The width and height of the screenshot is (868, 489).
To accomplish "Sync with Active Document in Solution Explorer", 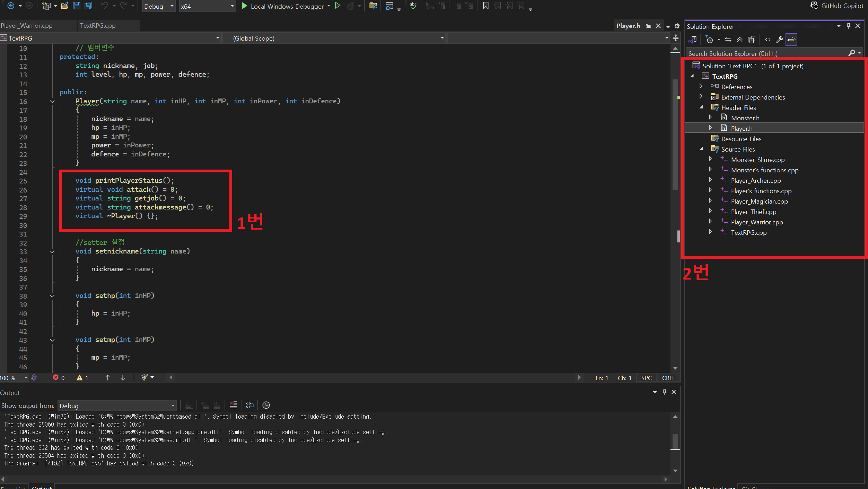I will [x=728, y=40].
